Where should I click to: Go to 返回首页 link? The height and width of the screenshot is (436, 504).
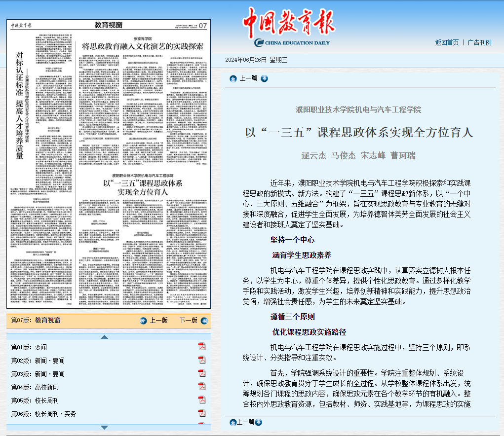447,43
